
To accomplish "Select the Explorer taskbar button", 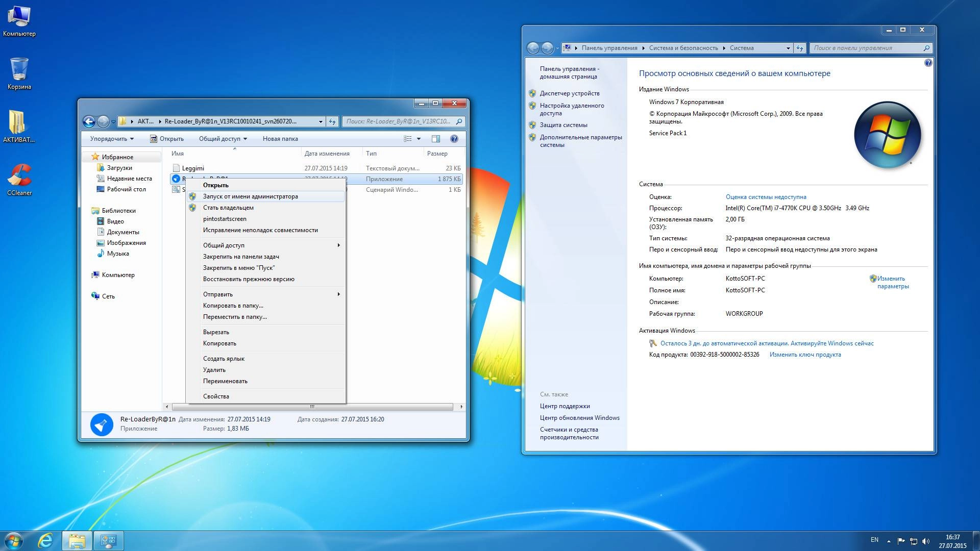I will pyautogui.click(x=77, y=541).
